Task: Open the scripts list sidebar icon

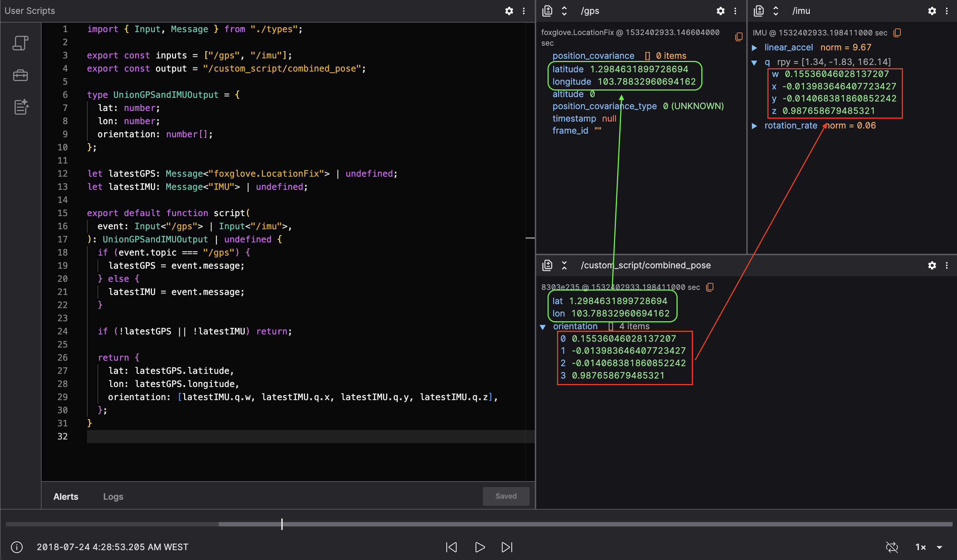Action: pos(20,43)
